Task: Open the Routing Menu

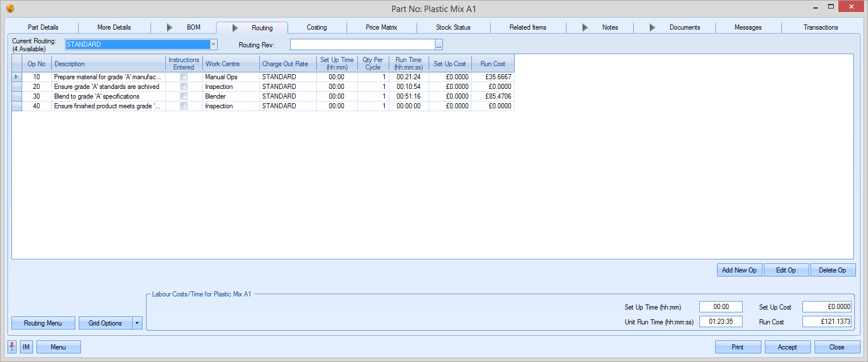Action: click(43, 323)
